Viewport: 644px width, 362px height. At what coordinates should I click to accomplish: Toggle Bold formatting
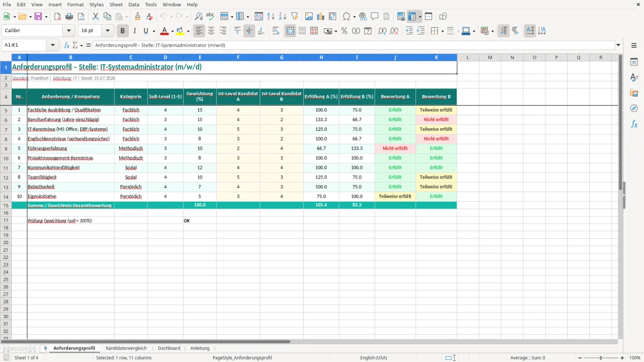122,31
